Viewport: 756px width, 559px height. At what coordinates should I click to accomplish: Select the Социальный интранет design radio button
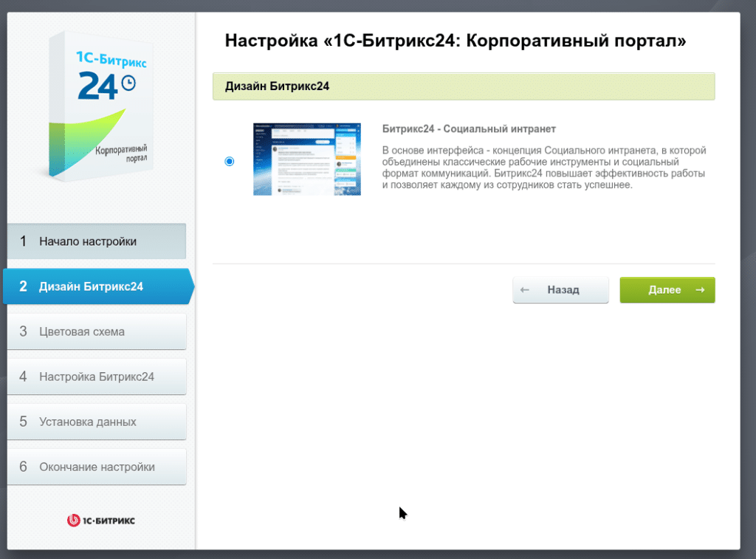[x=230, y=160]
